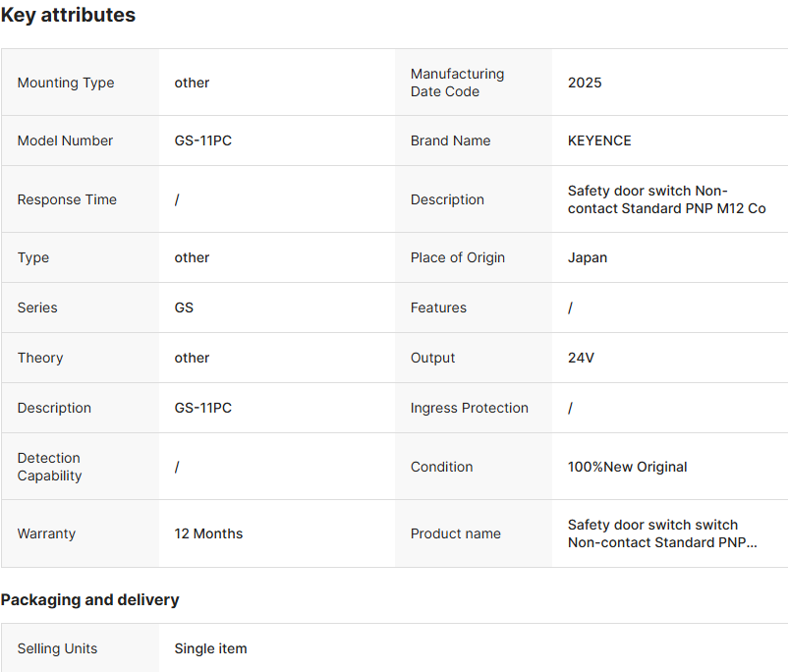This screenshot has width=788, height=672.
Task: Select the 2025 date code value
Action: pos(585,83)
